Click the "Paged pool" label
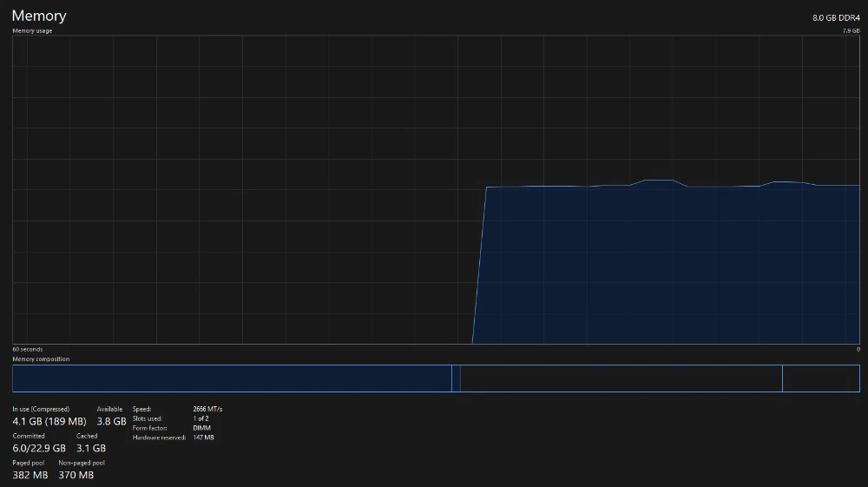868x487 pixels. point(29,463)
